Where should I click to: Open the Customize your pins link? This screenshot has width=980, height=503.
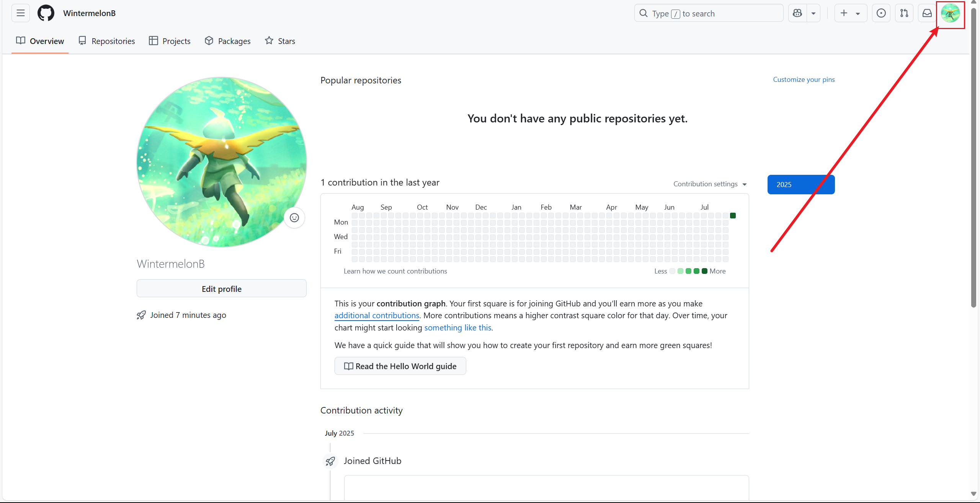[x=804, y=79]
